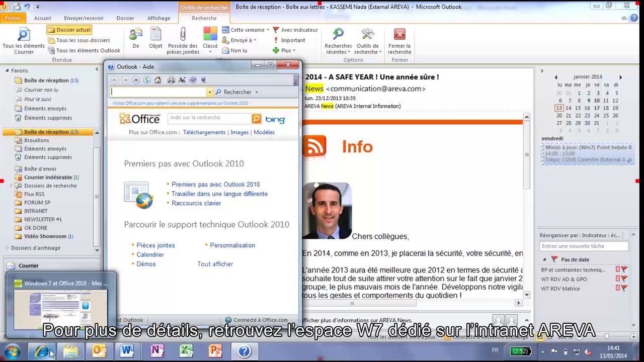
Task: Toggle Avec indicateur filter
Action: click(x=295, y=30)
